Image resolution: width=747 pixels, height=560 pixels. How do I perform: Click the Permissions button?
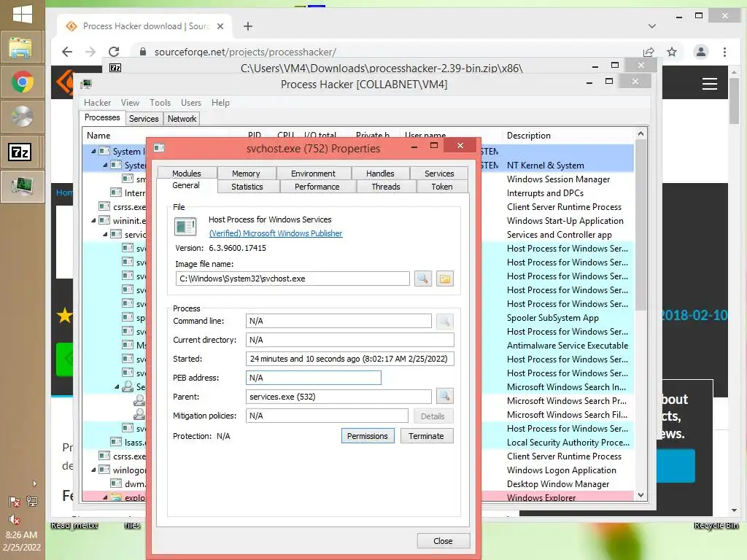(x=368, y=436)
